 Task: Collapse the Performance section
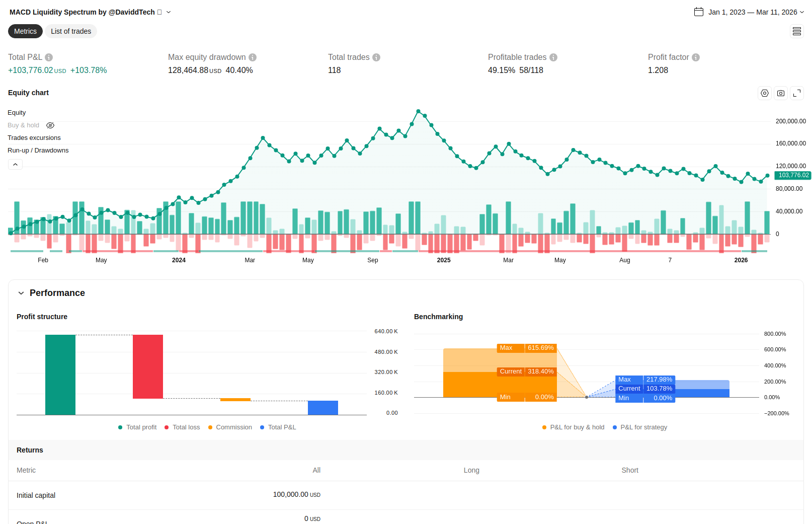[x=21, y=293]
